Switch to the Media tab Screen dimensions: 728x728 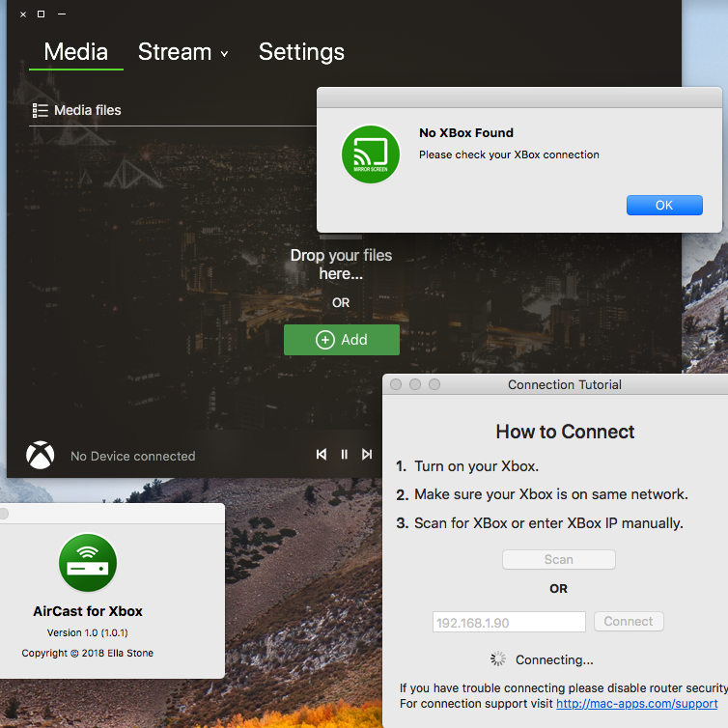click(75, 51)
